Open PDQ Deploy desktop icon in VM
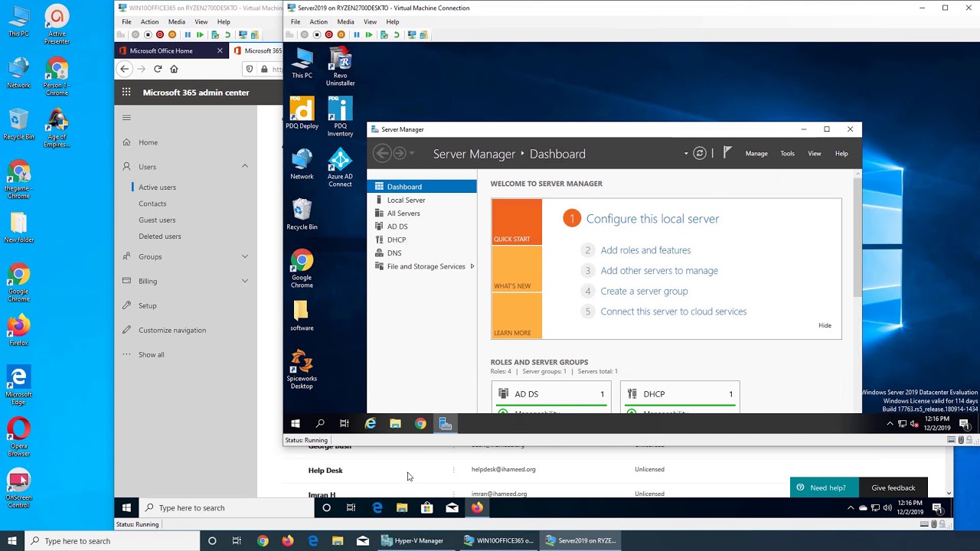980x551 pixels. pos(302,113)
